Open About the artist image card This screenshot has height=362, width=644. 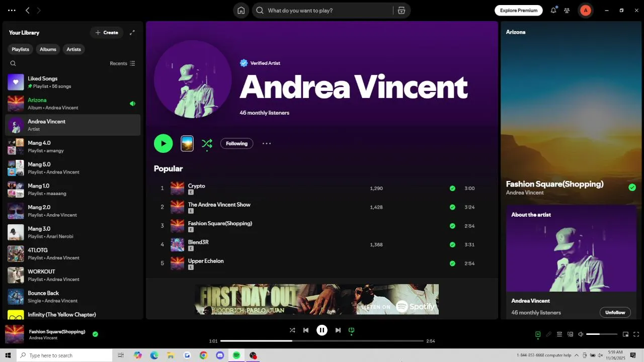point(571,248)
